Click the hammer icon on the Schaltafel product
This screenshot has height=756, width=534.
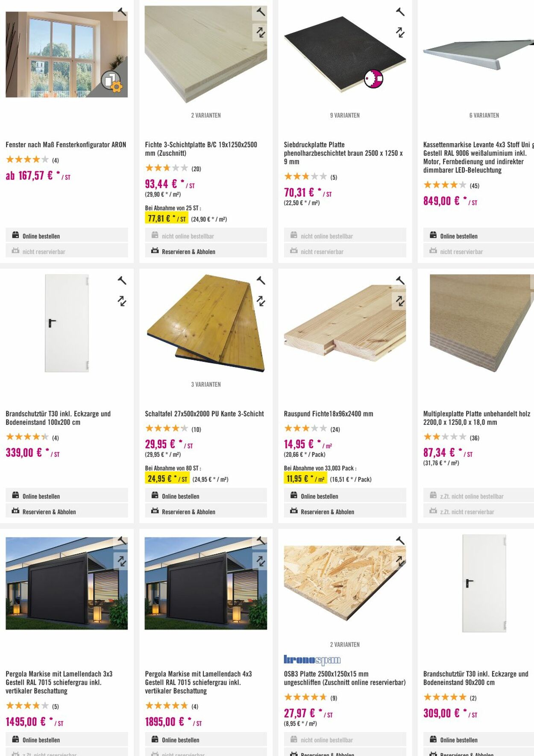[x=261, y=280]
